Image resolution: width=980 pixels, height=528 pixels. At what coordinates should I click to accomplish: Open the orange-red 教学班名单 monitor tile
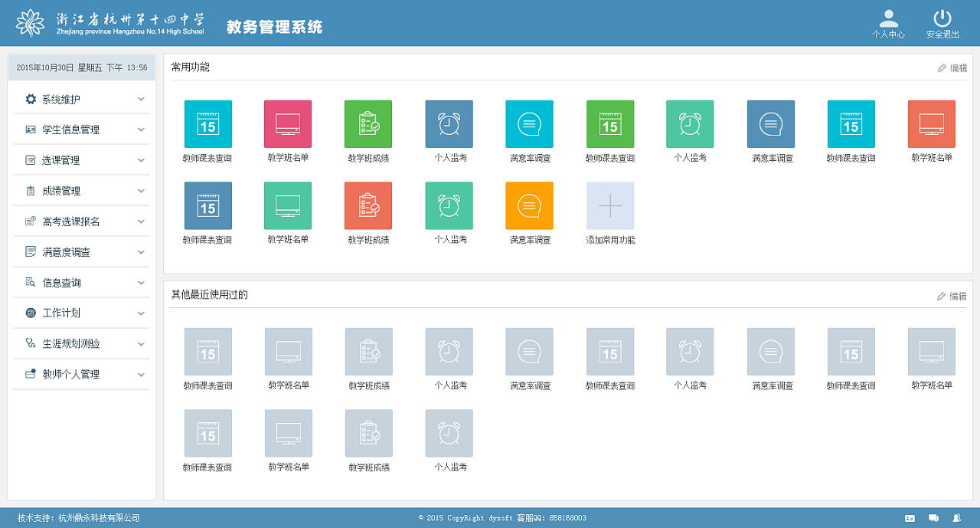932,124
